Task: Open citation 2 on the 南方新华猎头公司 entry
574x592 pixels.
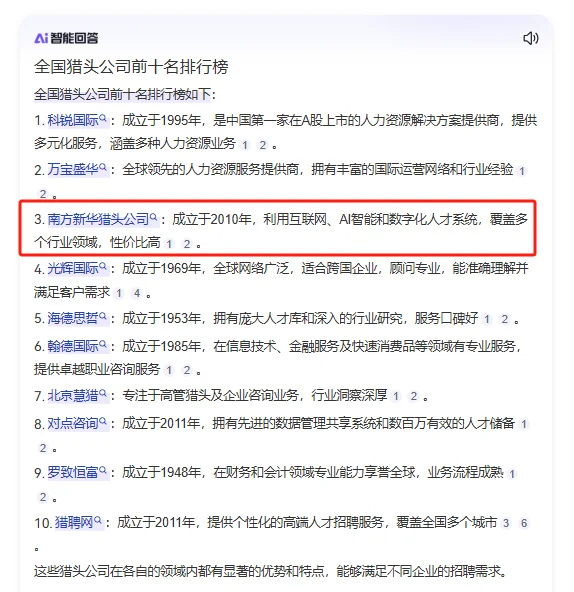Action: coord(187,244)
